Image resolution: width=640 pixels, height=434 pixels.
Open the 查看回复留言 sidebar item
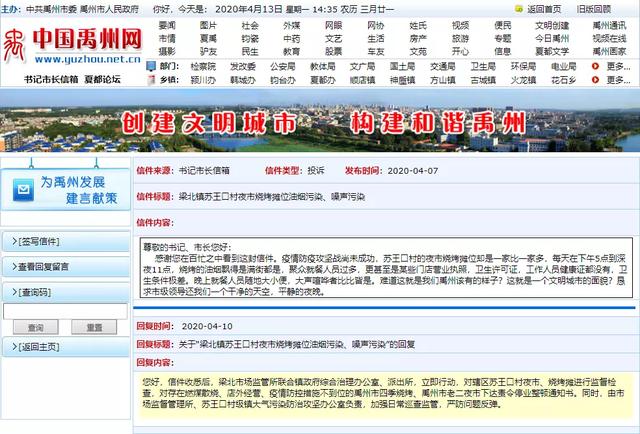tap(65, 267)
